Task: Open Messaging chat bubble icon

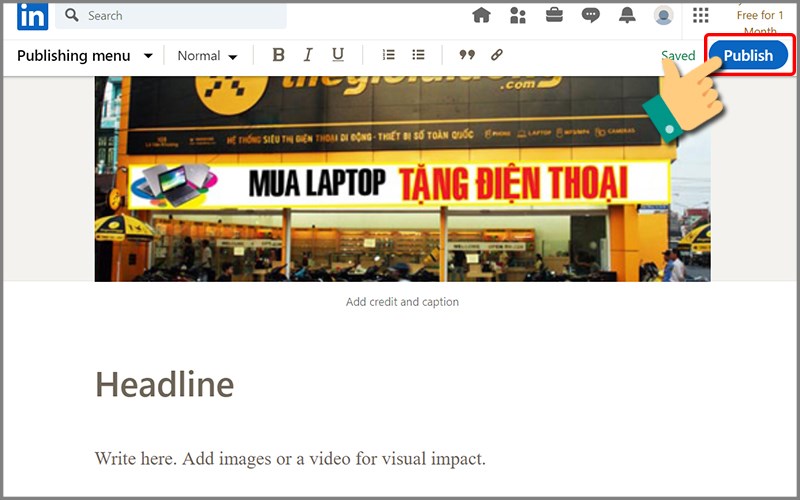Action: point(591,15)
